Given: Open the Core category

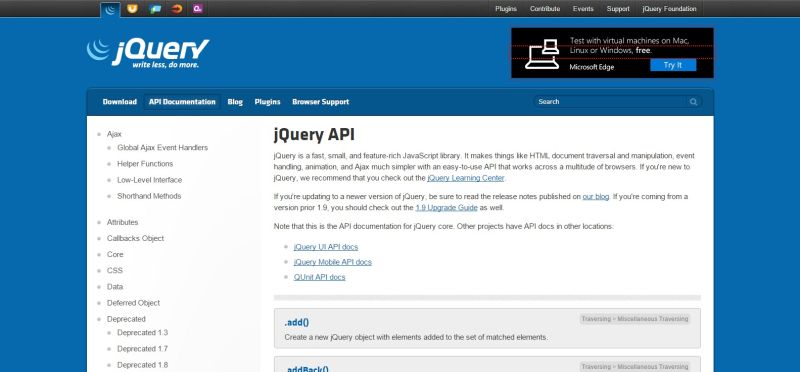Looking at the screenshot, I should [x=115, y=254].
